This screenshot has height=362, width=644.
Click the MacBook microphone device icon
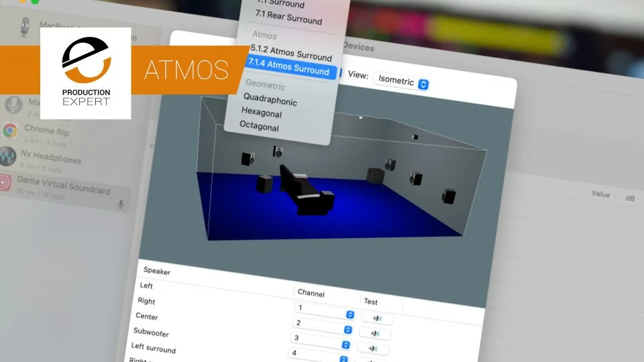coord(25,27)
